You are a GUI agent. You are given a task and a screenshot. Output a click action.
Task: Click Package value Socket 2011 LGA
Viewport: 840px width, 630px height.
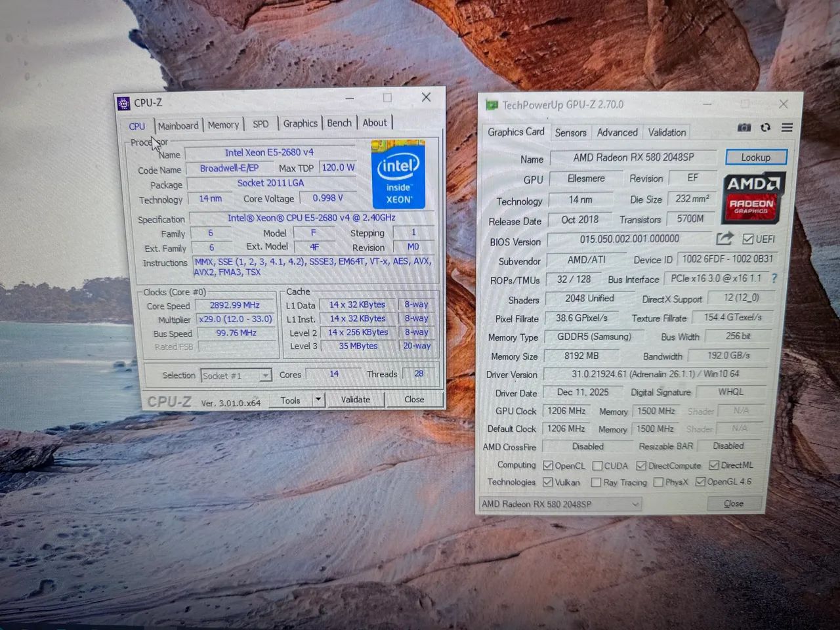(x=270, y=183)
